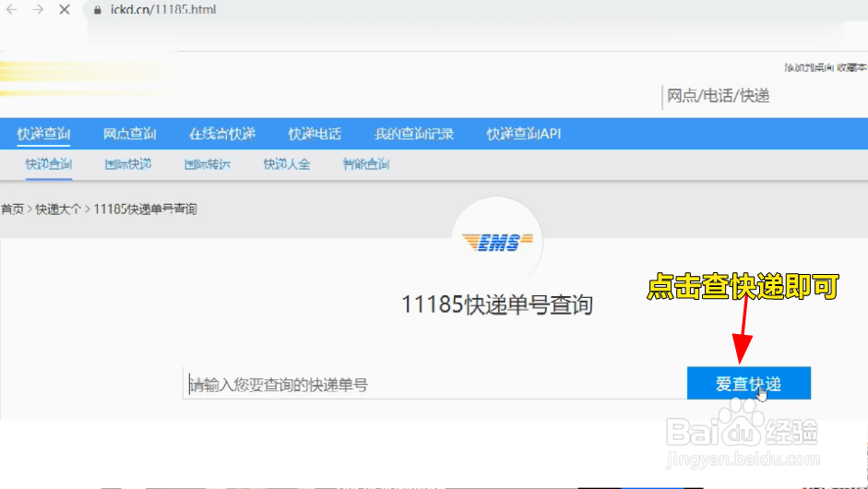The width and height of the screenshot is (868, 489).
Task: Select the 快递查询 sub-navigation item
Action: tap(49, 164)
